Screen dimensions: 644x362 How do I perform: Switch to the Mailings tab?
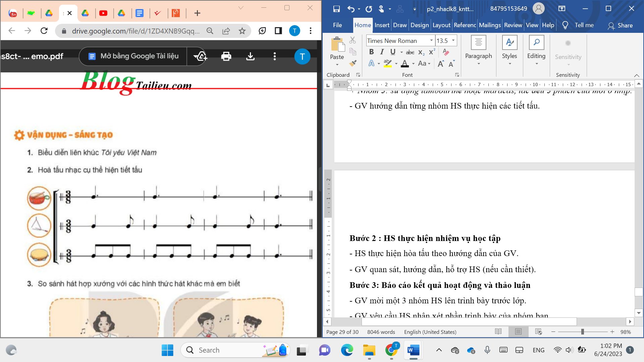490,25
